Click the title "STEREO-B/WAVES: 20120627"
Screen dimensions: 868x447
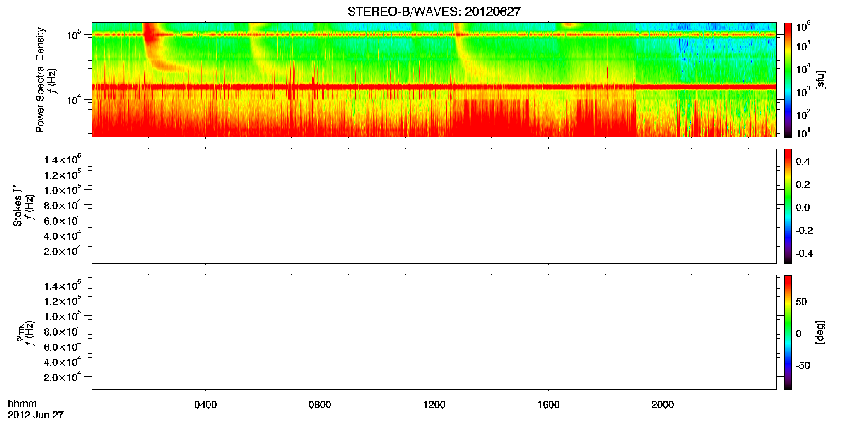[x=434, y=12]
